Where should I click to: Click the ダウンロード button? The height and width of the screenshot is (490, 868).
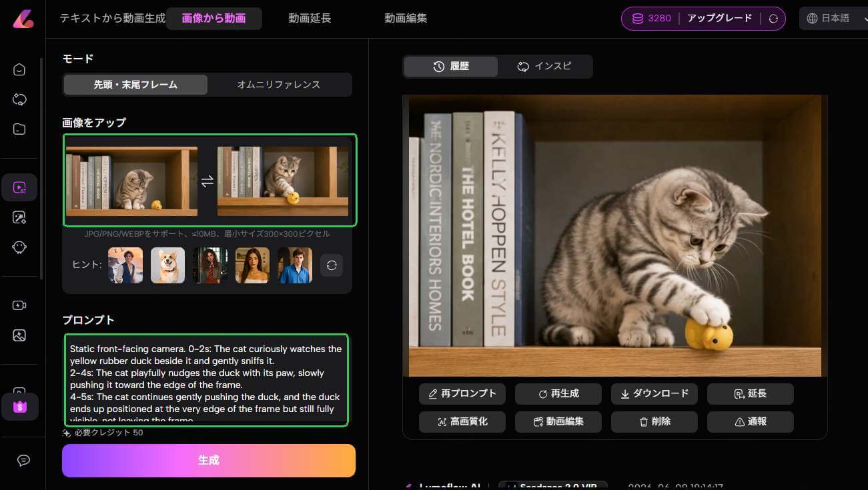(x=655, y=394)
